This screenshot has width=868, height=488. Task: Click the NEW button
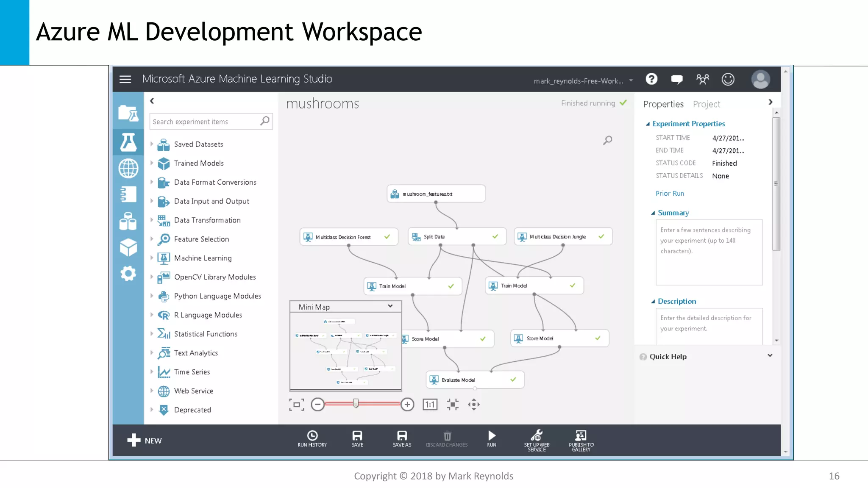(145, 440)
